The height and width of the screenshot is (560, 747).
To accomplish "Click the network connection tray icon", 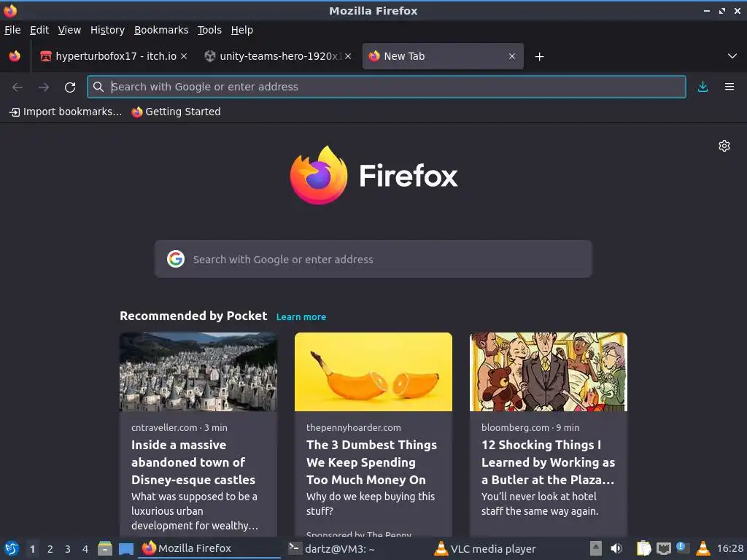I will [x=664, y=548].
